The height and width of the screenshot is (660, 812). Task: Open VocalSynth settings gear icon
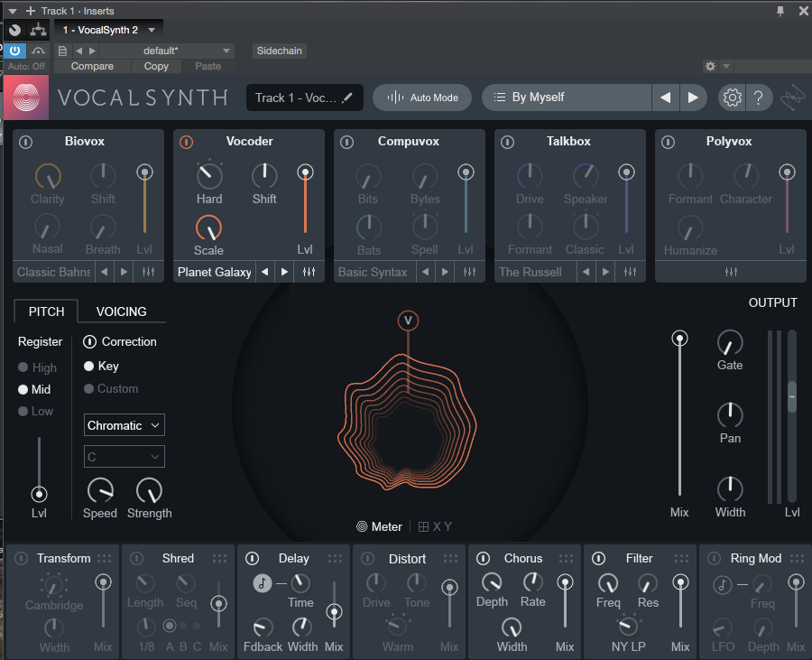pos(732,98)
